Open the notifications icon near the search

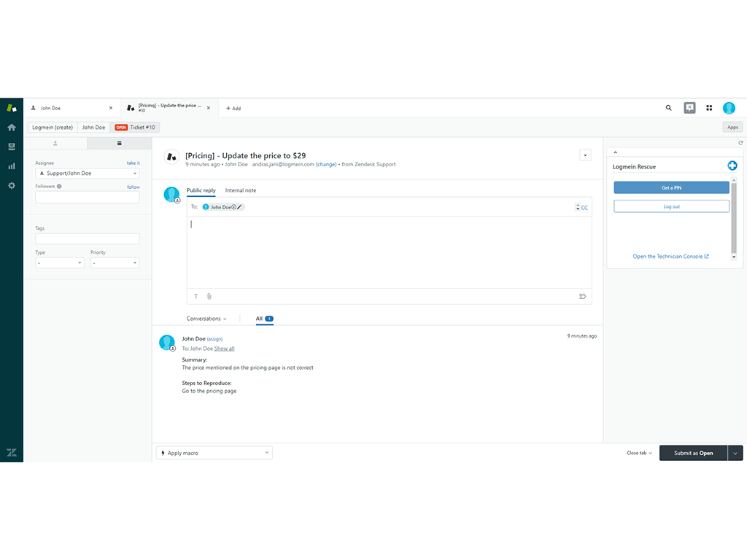click(x=689, y=107)
